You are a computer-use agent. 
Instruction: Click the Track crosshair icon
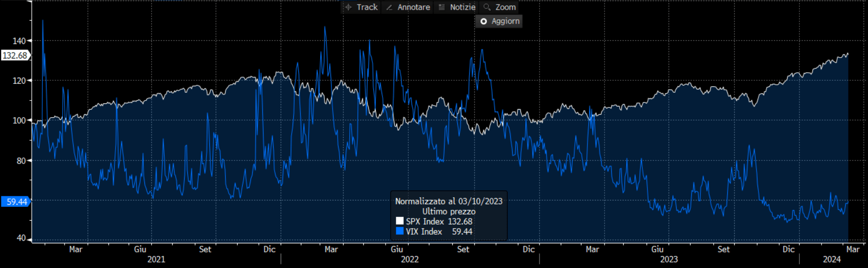tap(348, 7)
